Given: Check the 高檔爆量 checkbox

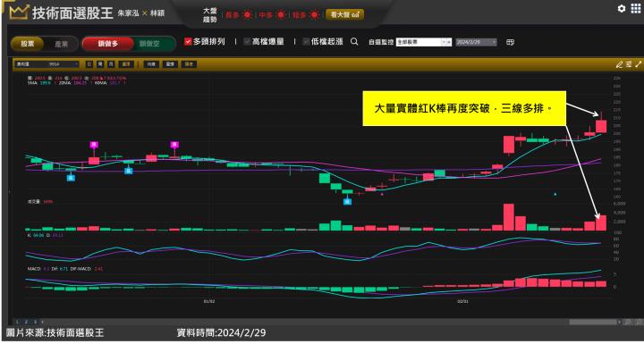Looking at the screenshot, I should [x=247, y=41].
